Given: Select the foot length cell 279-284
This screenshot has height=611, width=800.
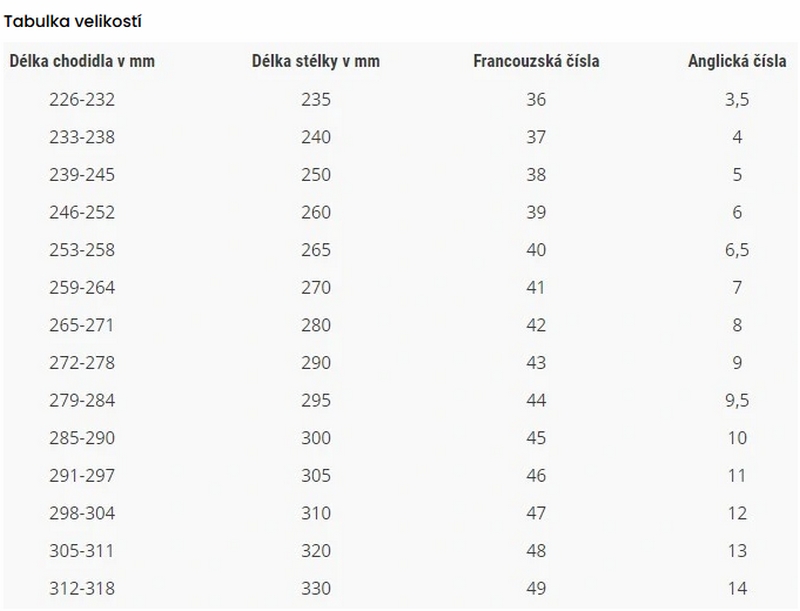Looking at the screenshot, I should click(82, 401).
